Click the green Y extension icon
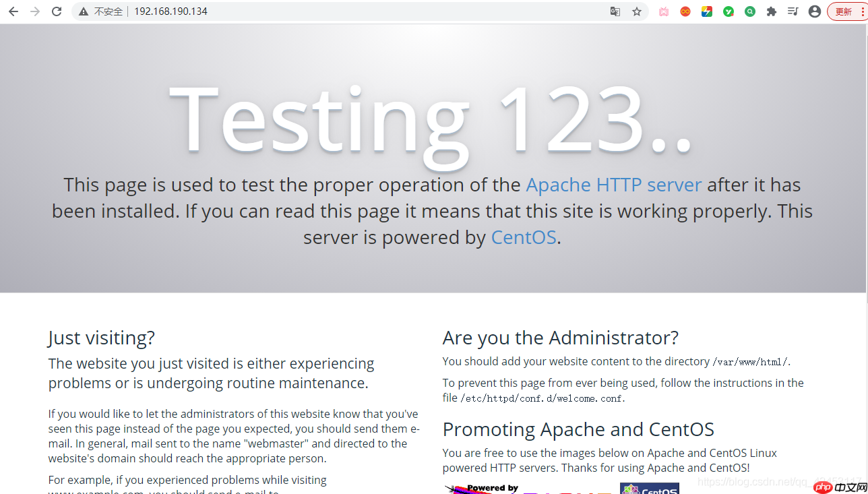This screenshot has height=494, width=868. [728, 11]
